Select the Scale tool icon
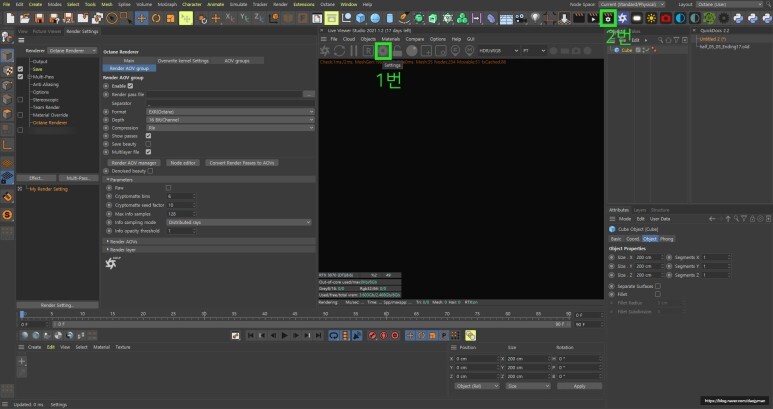The image size is (773, 409). tap(171, 19)
